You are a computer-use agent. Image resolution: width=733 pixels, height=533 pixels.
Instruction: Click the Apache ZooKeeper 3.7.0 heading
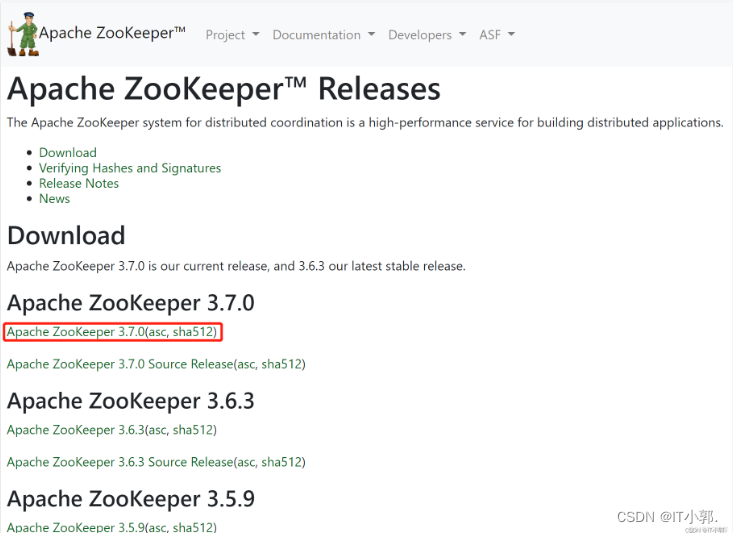tap(131, 303)
